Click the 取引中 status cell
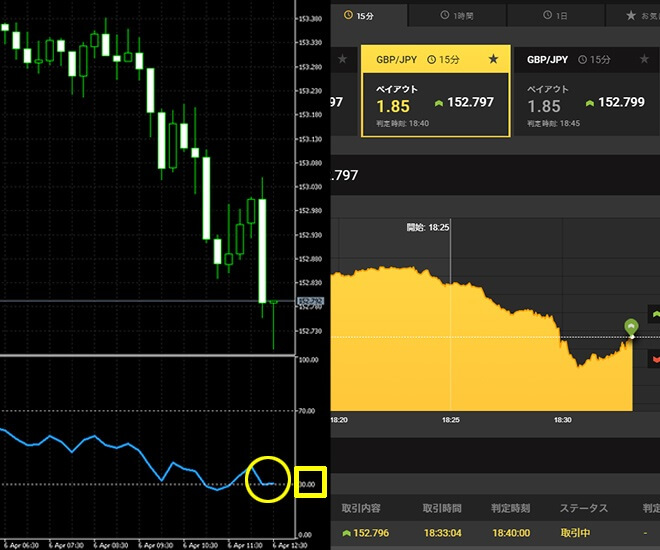 pyautogui.click(x=575, y=533)
